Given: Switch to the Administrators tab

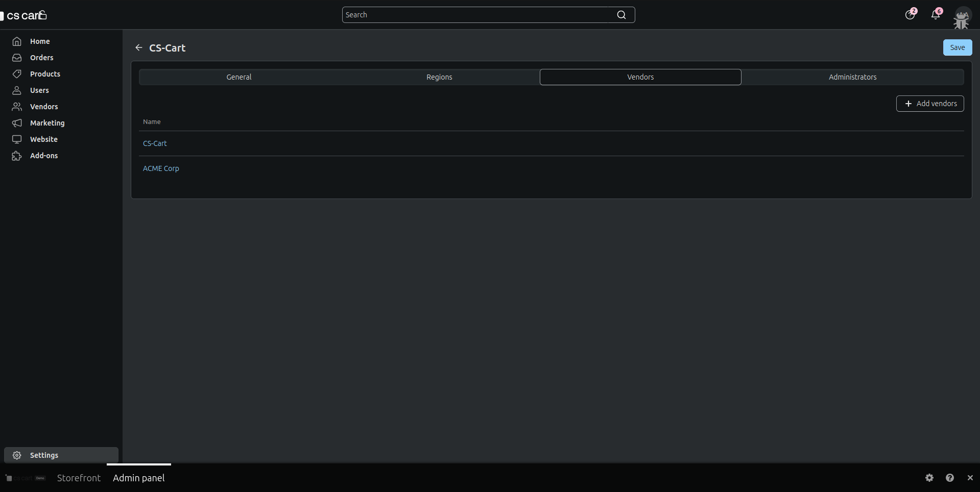Looking at the screenshot, I should click(x=852, y=77).
